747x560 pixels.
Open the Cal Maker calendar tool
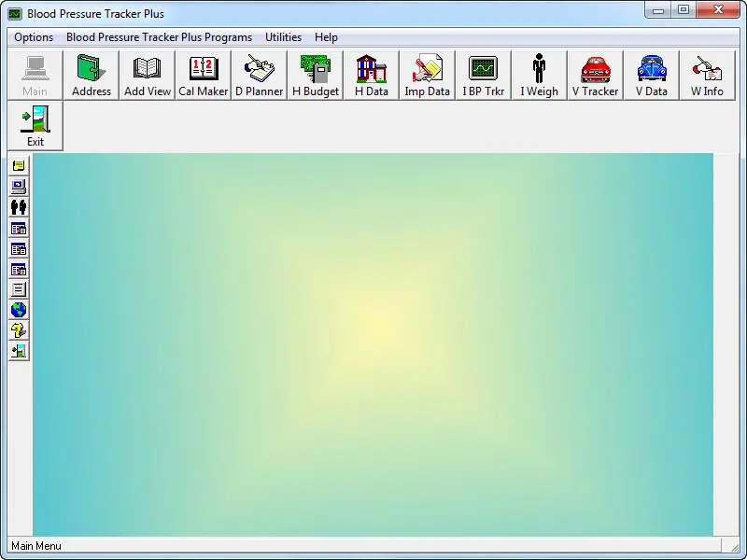point(204,76)
